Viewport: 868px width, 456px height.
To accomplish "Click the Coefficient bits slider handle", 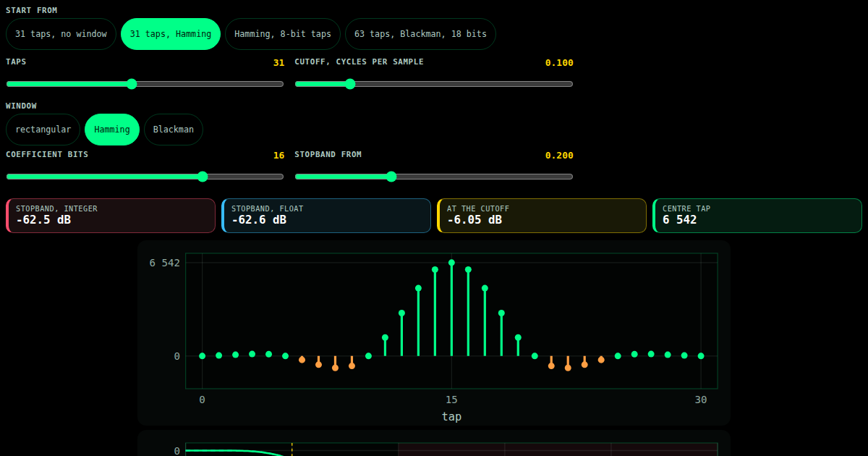I will 203,177.
